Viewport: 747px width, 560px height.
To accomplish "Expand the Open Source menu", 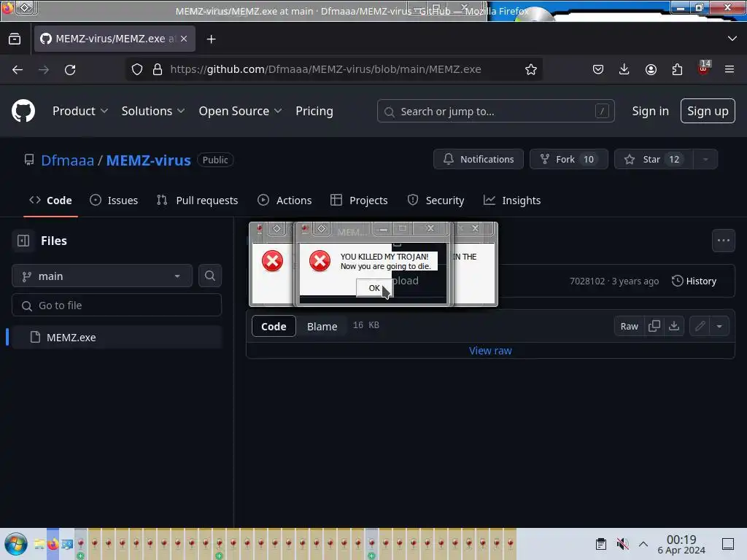I will pyautogui.click(x=240, y=111).
